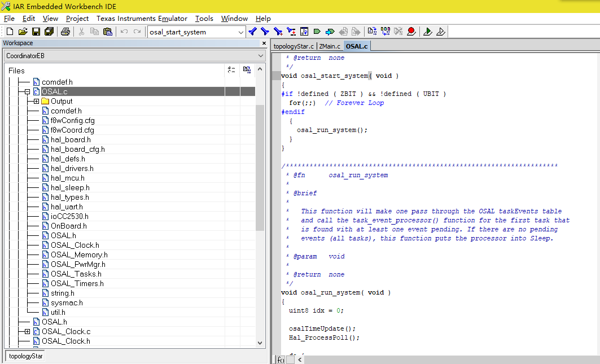The height and width of the screenshot is (364, 600).
Task: Open the osal_start_system search dropdown
Action: [240, 32]
